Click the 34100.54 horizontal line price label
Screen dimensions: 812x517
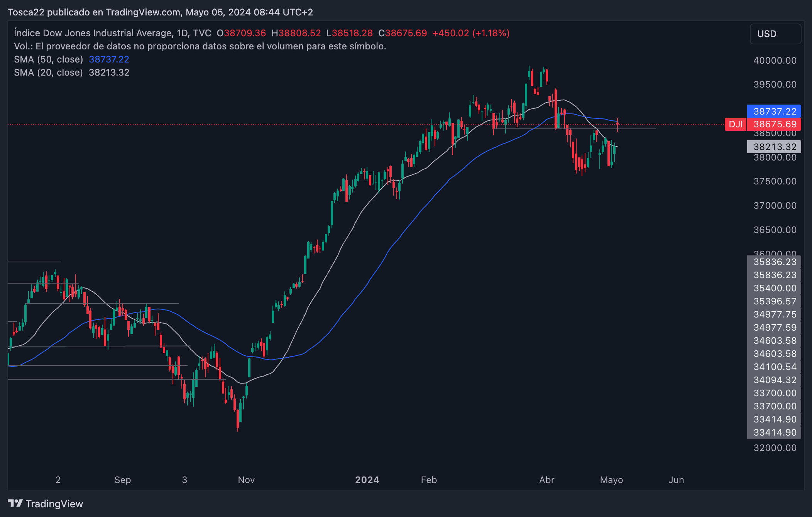coord(775,367)
